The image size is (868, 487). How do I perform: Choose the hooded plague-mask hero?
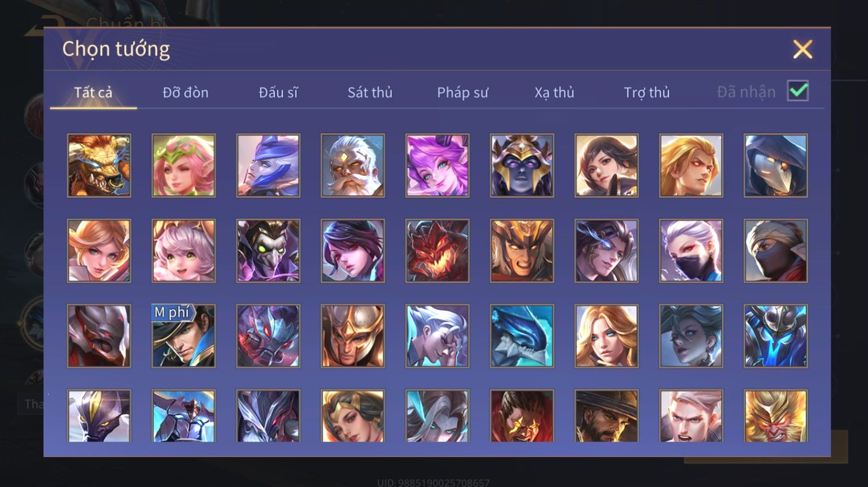(x=776, y=166)
